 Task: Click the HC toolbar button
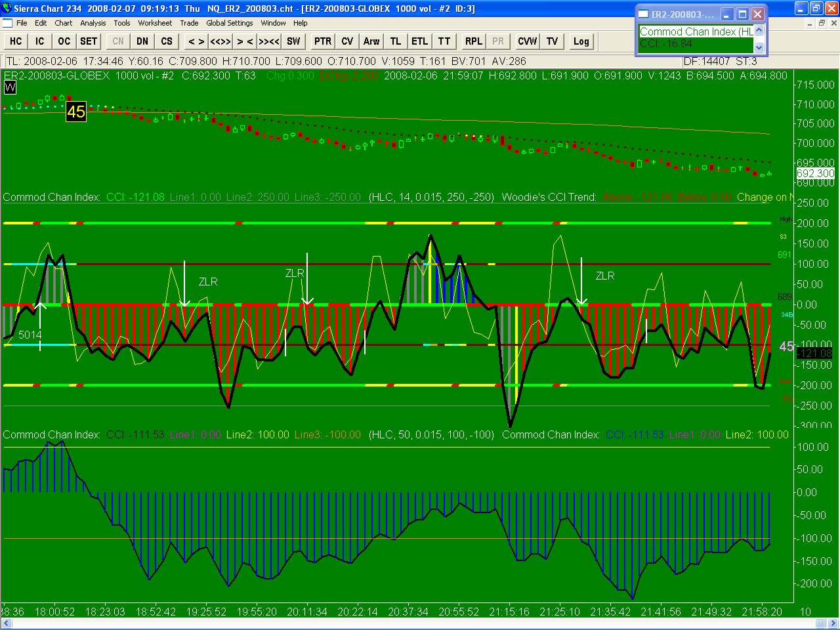pyautogui.click(x=16, y=41)
